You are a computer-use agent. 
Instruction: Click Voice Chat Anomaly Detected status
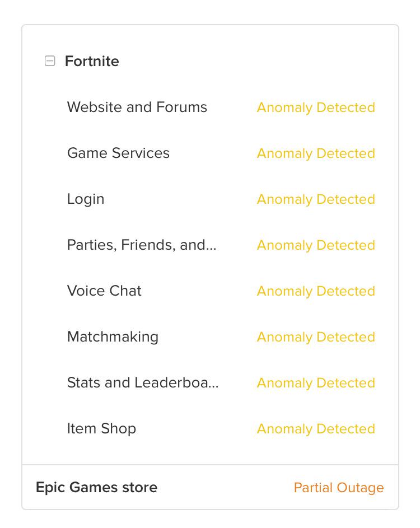coord(316,291)
